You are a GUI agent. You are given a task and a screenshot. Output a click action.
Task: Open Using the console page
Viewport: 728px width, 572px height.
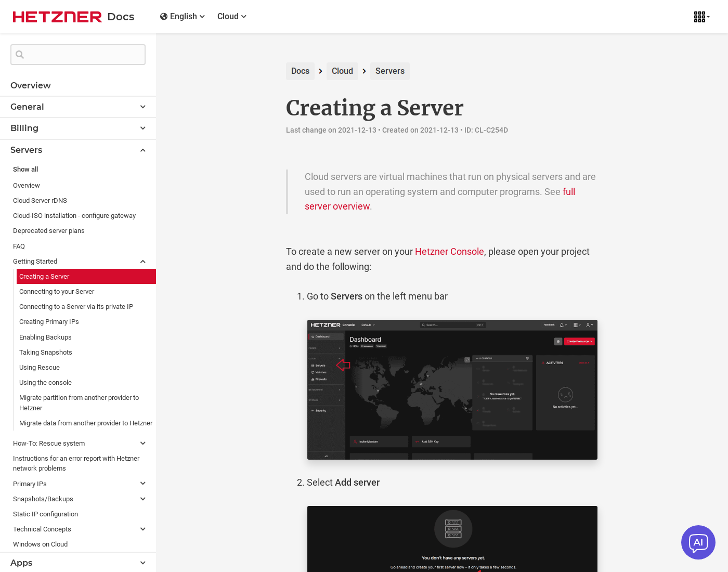point(45,383)
